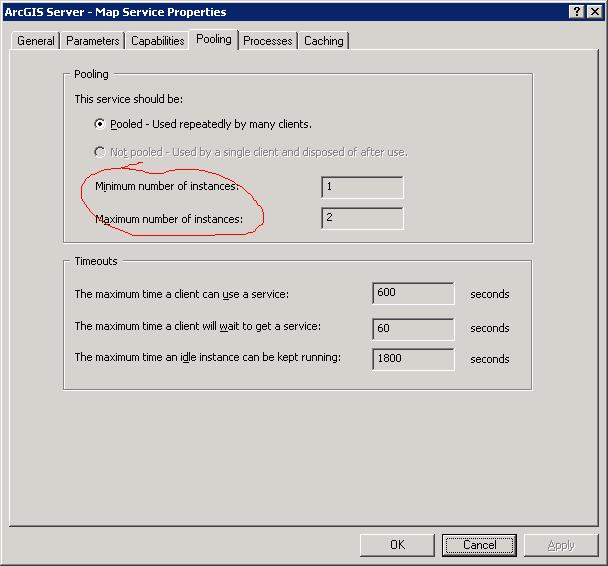Click the 'This service should be:' text
Image resolution: width=608 pixels, height=566 pixels.
(x=129, y=99)
